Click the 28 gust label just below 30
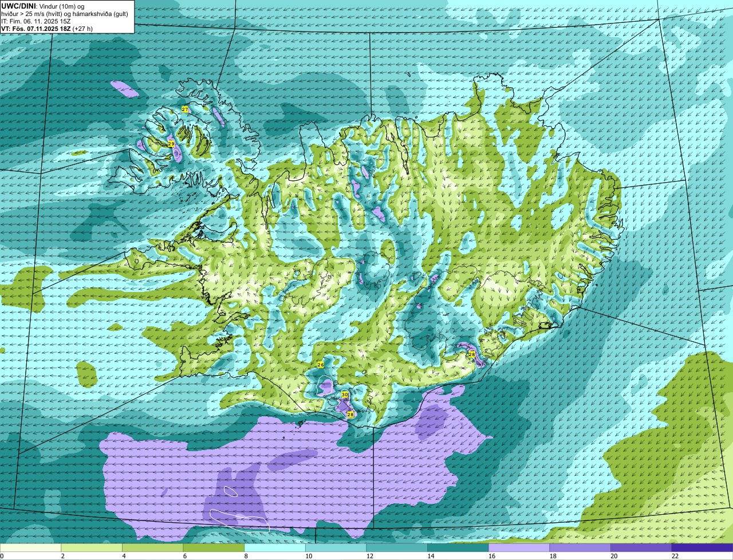The image size is (733, 560). pos(350,414)
